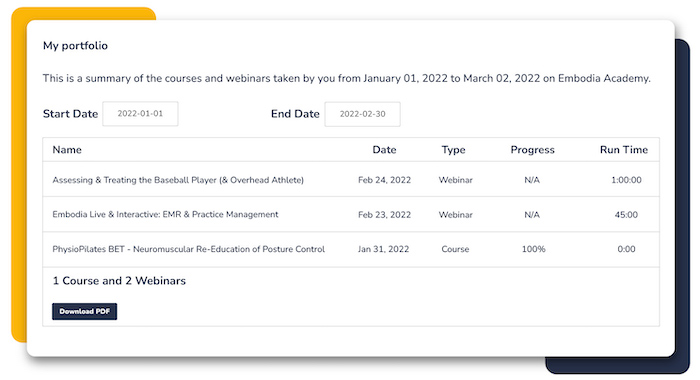Sort by the Date column header
Viewport: 700px width, 380px height.
click(x=384, y=150)
